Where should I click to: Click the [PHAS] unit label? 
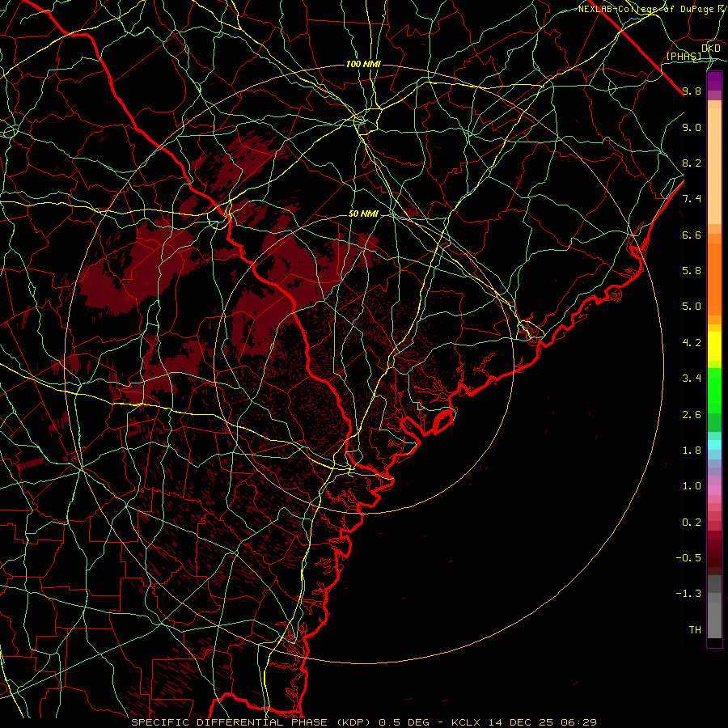tap(684, 56)
